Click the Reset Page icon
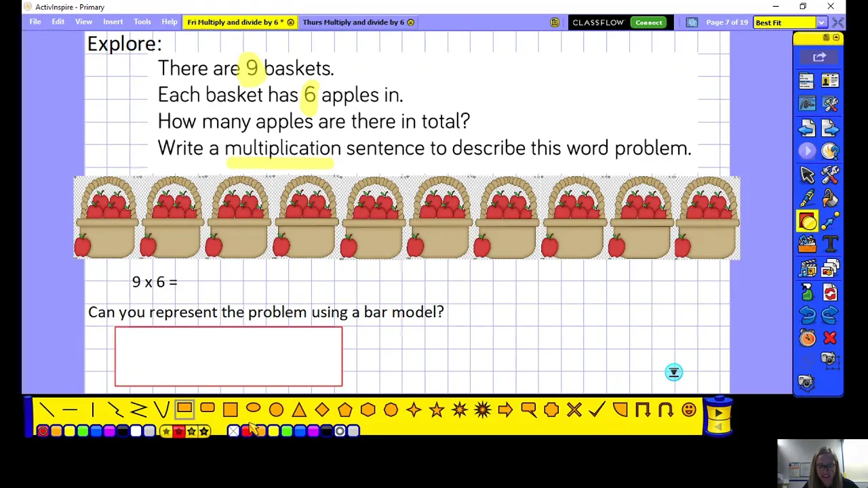The image size is (868, 488). point(830,292)
